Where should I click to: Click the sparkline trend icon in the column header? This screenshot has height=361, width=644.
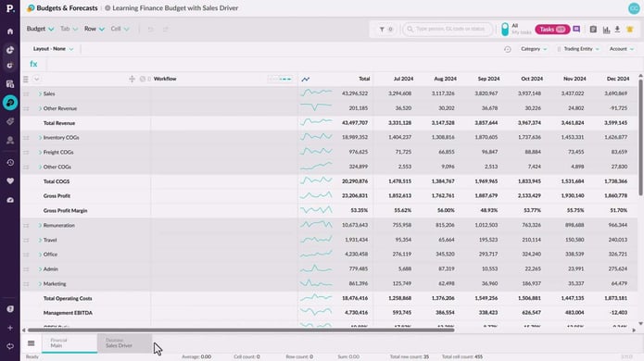point(305,80)
